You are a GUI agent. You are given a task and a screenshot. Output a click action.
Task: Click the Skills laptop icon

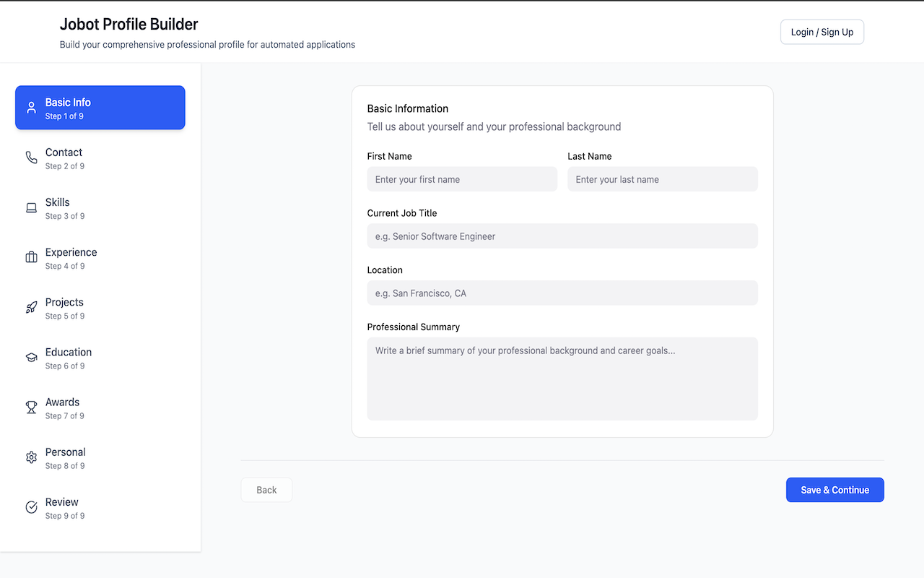(31, 207)
